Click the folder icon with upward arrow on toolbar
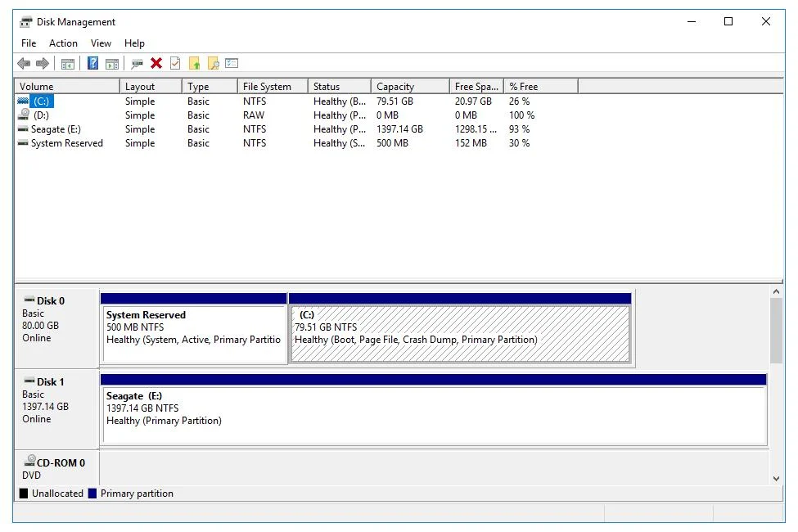Screen dimensions: 798x532 (194, 63)
